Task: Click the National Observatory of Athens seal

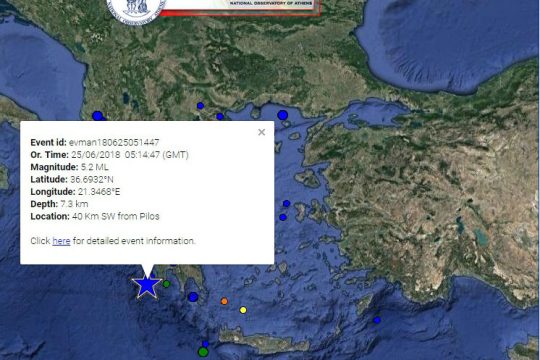Action: tap(136, 11)
